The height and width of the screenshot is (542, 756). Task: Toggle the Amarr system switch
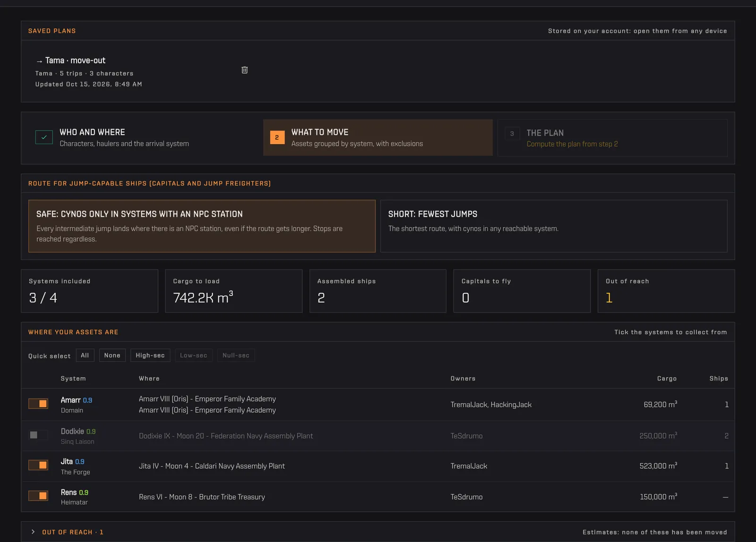coord(38,404)
